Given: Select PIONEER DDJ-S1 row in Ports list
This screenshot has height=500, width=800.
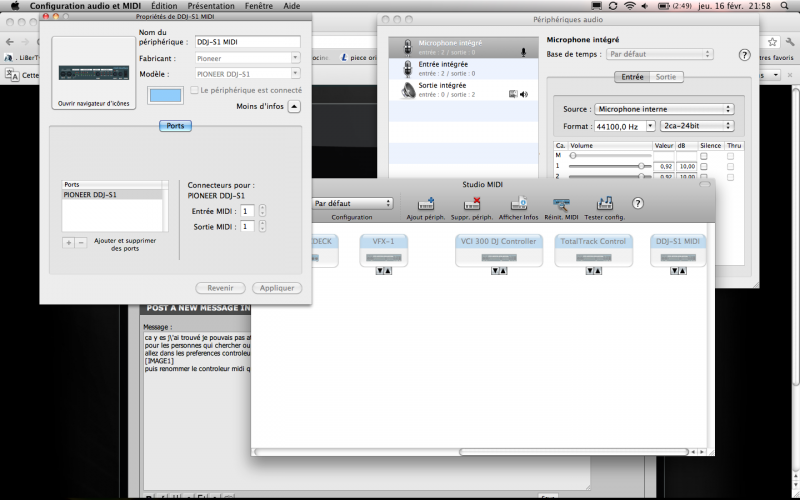Looking at the screenshot, I should (x=112, y=195).
